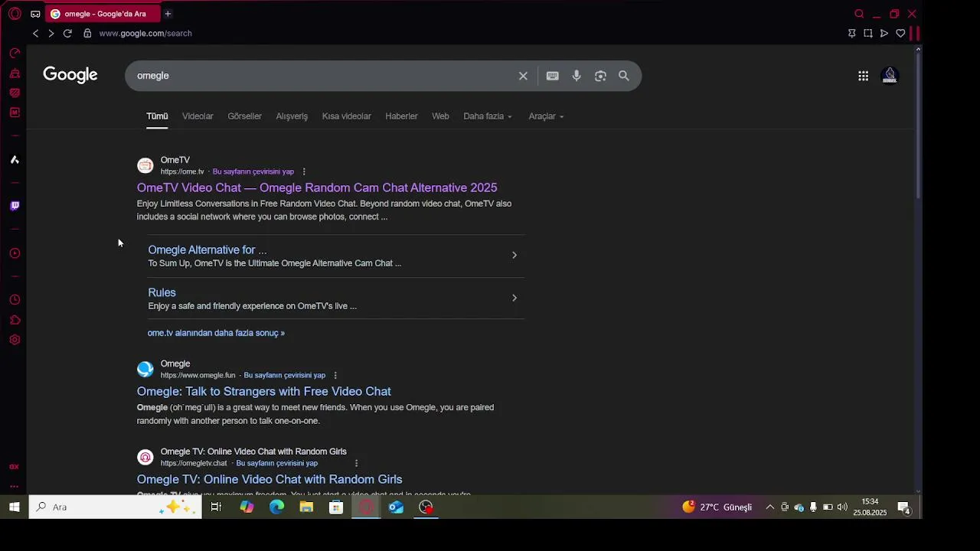Show more results from ome.tv domain

click(x=216, y=333)
